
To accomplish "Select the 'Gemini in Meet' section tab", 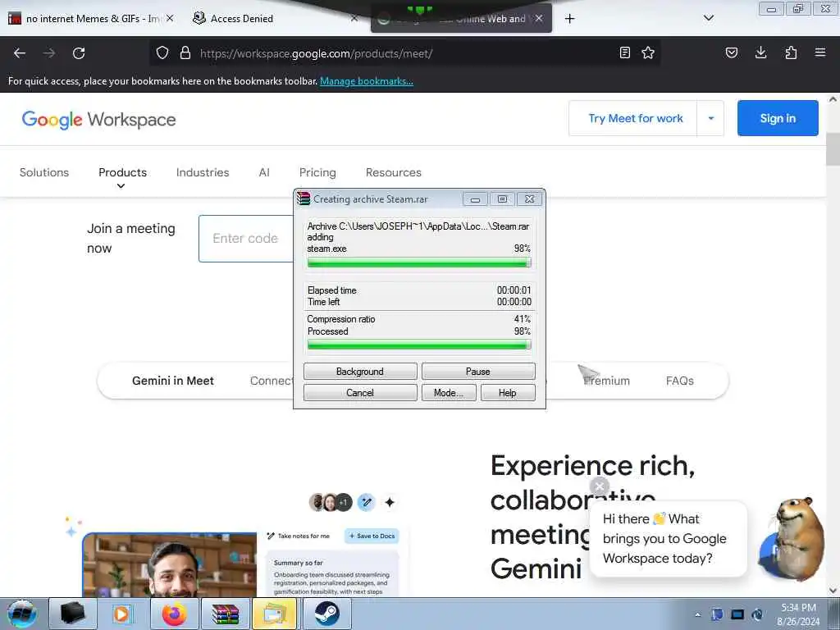I will (173, 381).
